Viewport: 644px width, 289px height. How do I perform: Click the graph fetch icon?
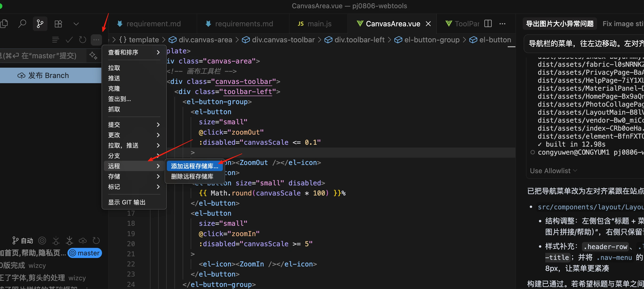pos(56,241)
